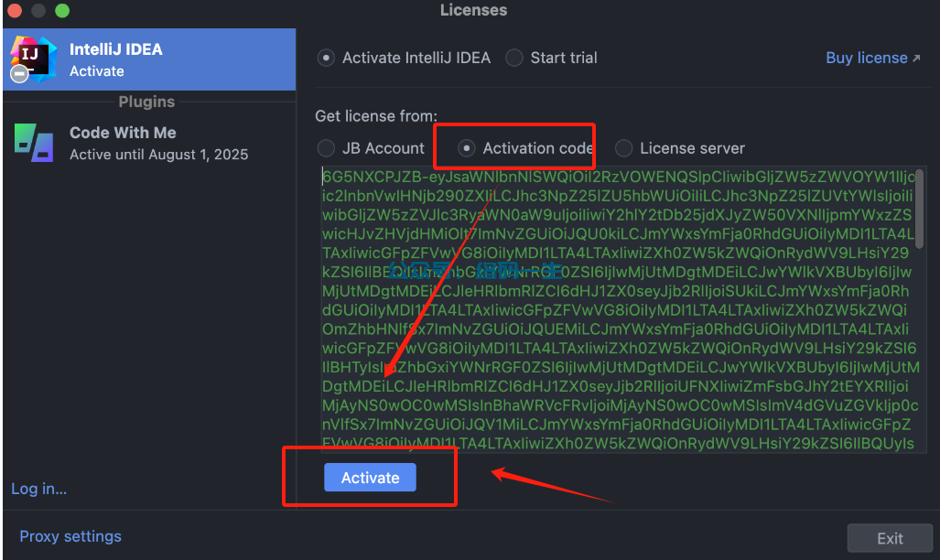Select Code With Me plugin entry
The width and height of the screenshot is (940, 560).
click(x=149, y=143)
